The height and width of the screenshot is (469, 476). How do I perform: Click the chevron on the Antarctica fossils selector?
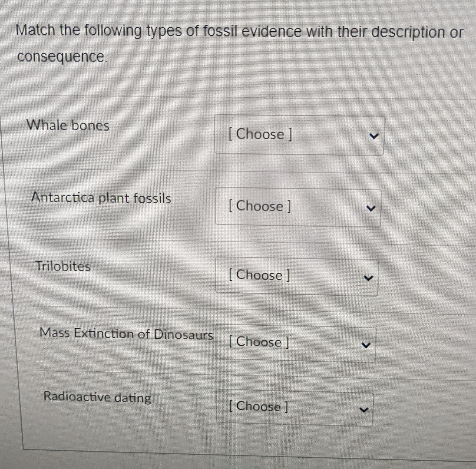371,208
